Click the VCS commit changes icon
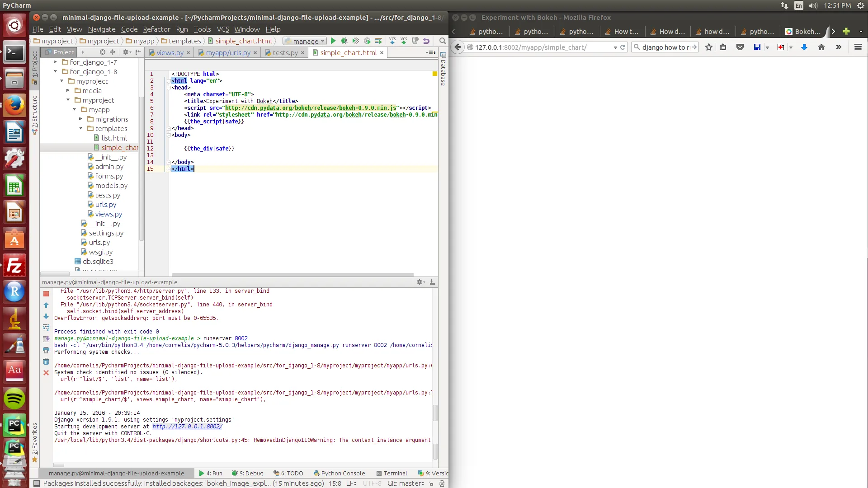 point(404,41)
